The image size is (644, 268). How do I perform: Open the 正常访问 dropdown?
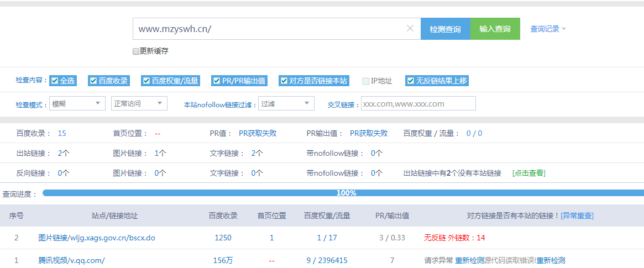tap(139, 103)
